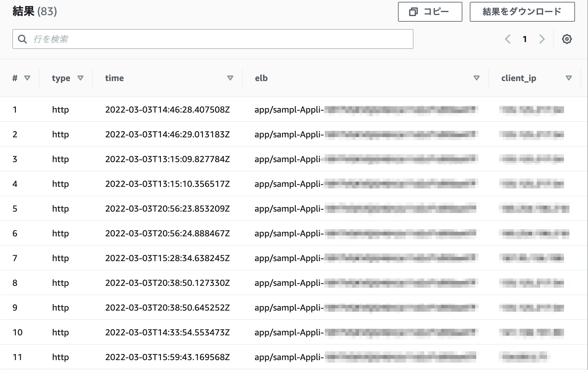588x370 pixels.
Task: Select page number 1
Action: pyautogui.click(x=525, y=39)
